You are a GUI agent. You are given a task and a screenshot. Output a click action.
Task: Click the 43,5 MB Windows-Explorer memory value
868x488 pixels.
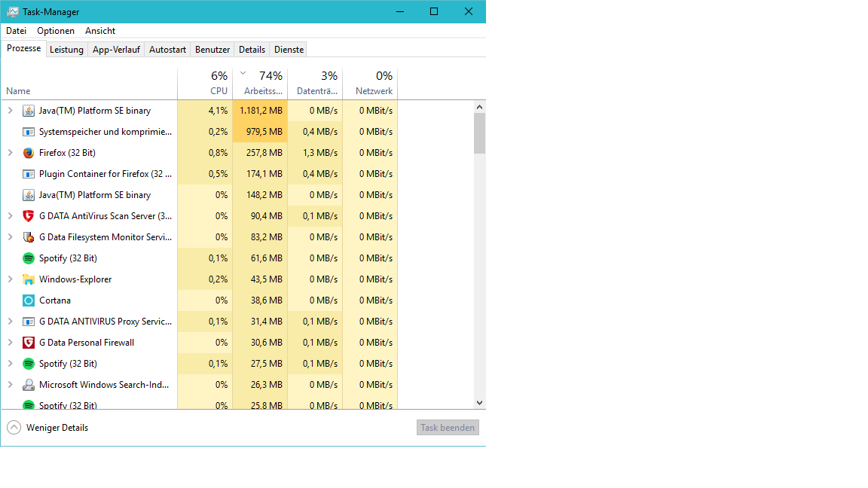coord(266,279)
